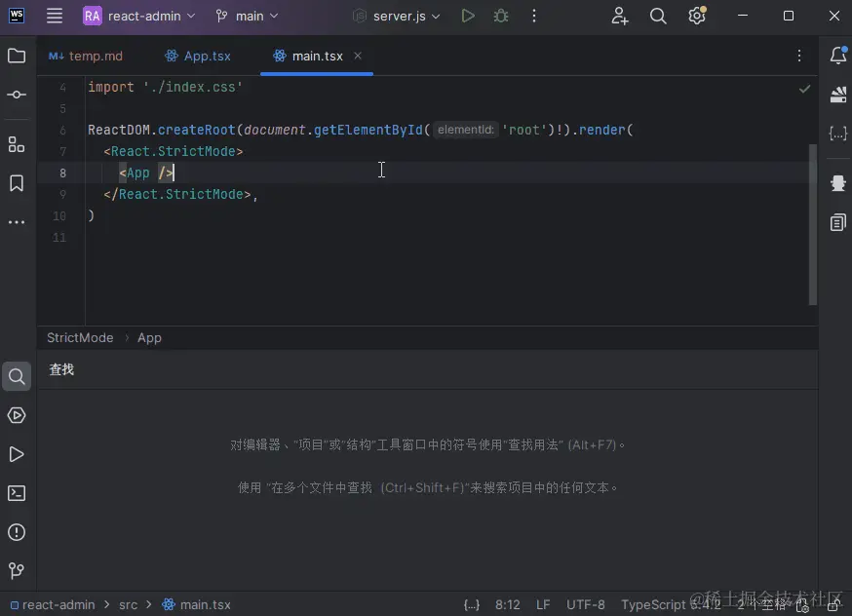
Task: Open the Project tool window folder icon
Action: [17, 56]
